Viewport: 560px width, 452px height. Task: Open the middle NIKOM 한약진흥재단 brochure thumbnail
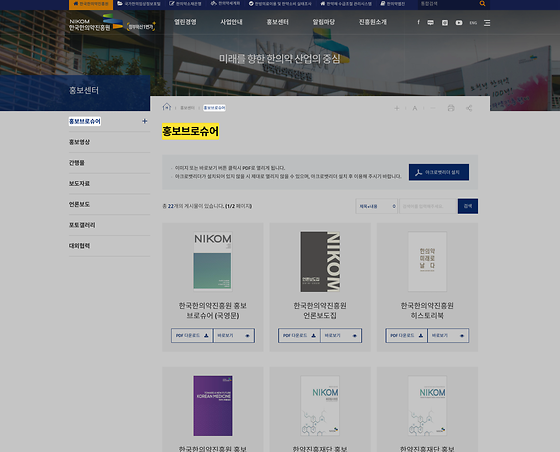320,406
